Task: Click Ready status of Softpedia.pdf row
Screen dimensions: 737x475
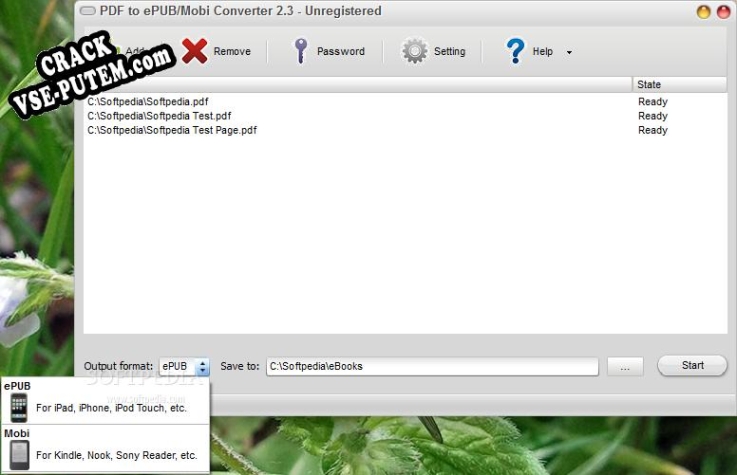Action: pyautogui.click(x=652, y=101)
